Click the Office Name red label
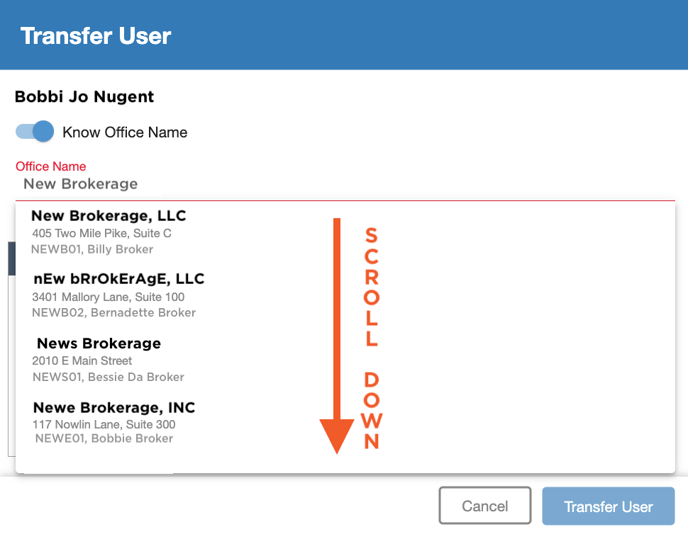 pos(50,166)
